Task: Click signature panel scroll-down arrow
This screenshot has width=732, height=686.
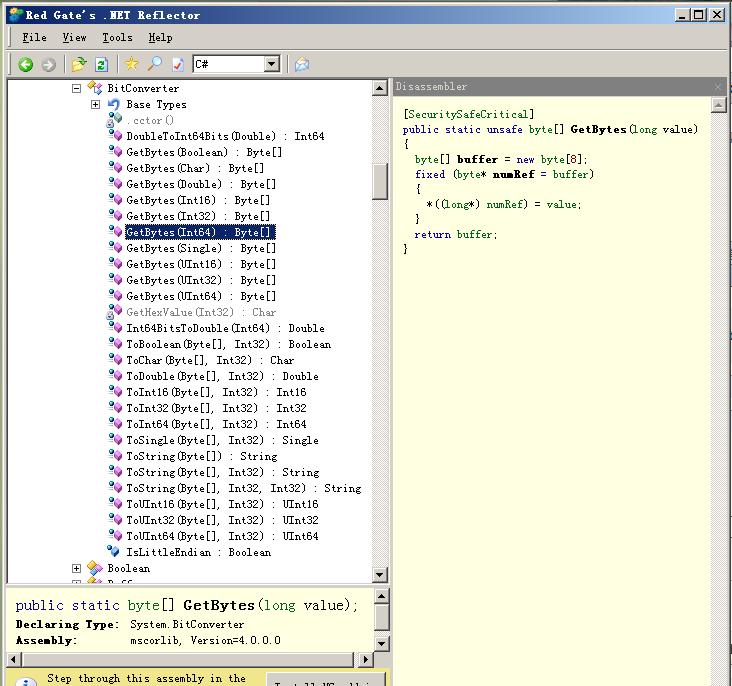Action: 381,644
